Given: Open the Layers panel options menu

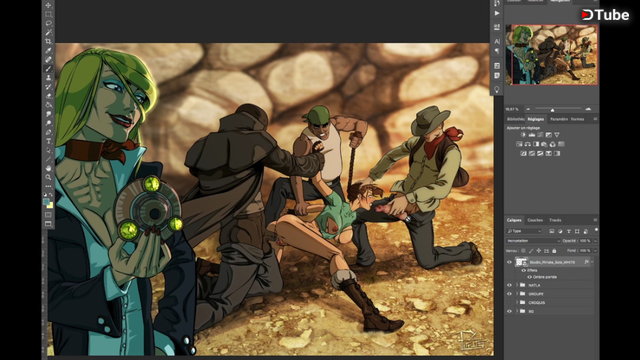Looking at the screenshot, I should (x=595, y=220).
